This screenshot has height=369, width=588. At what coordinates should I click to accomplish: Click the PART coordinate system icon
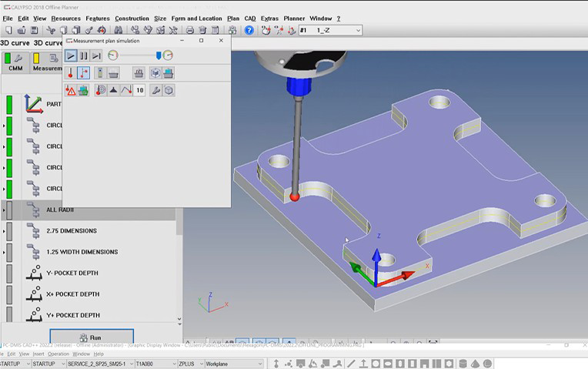point(33,104)
